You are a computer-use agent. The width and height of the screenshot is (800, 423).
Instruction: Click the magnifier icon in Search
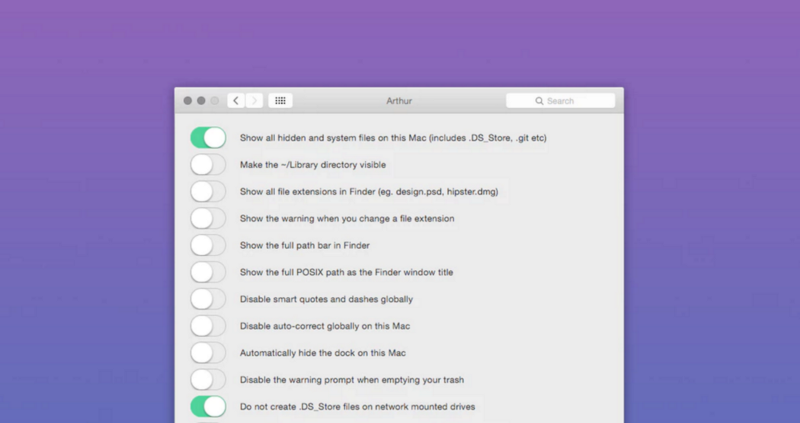pos(539,101)
